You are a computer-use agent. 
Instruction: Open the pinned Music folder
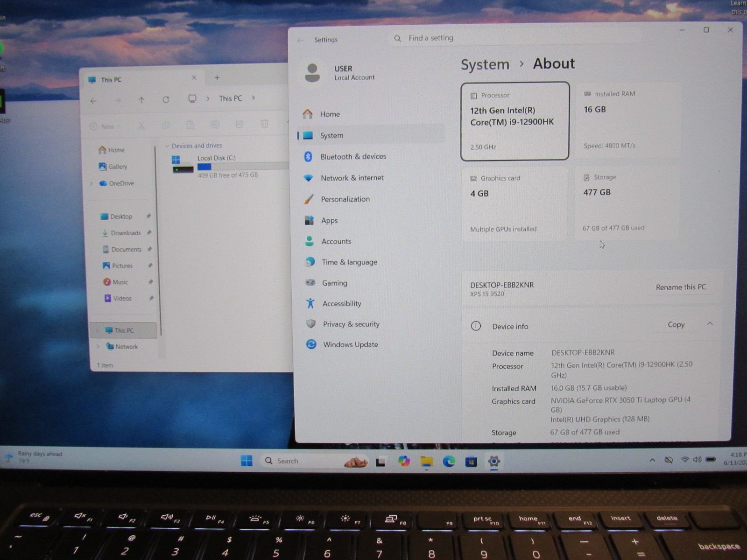115,282
